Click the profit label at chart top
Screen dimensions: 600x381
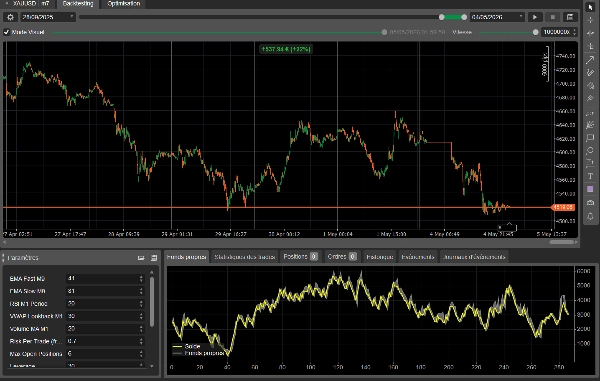tap(286, 49)
